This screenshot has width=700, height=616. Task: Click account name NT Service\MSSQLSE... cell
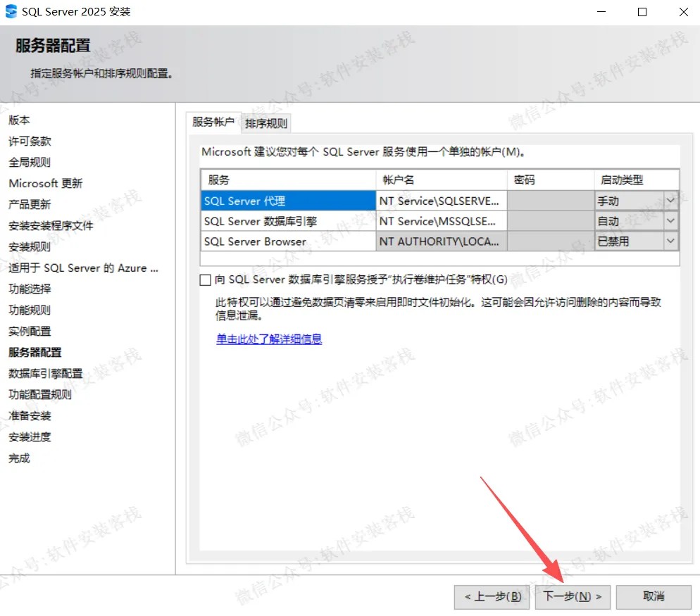[x=442, y=221]
